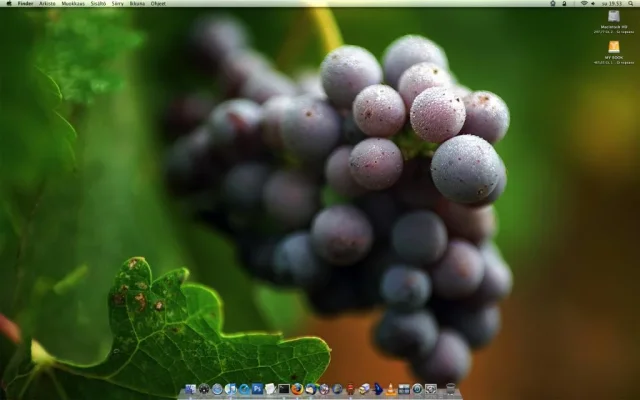Open the Arkisto menu

47,4
